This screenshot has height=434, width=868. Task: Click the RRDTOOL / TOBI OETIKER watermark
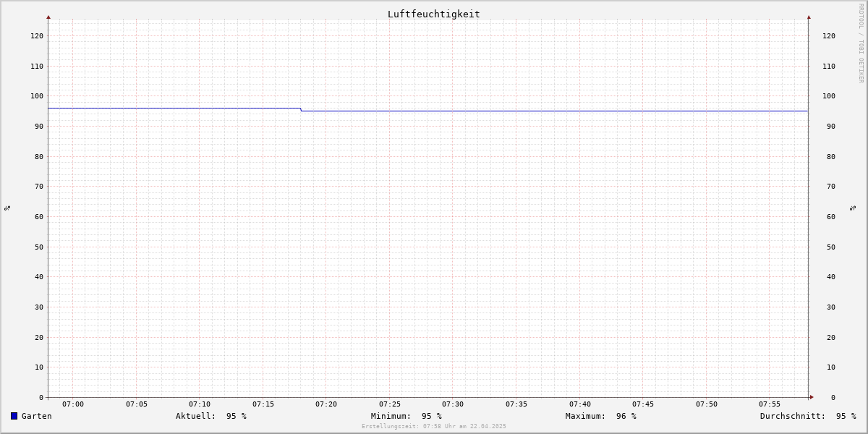point(861,43)
